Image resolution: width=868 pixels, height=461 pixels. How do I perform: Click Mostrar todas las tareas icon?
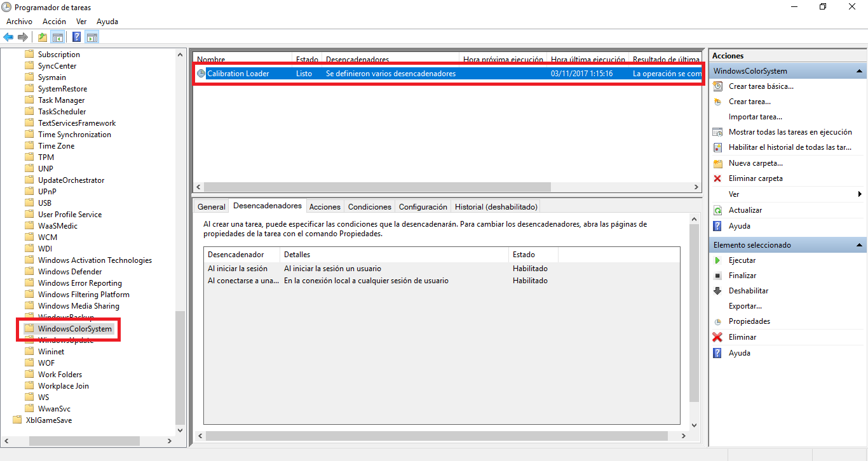tap(717, 132)
